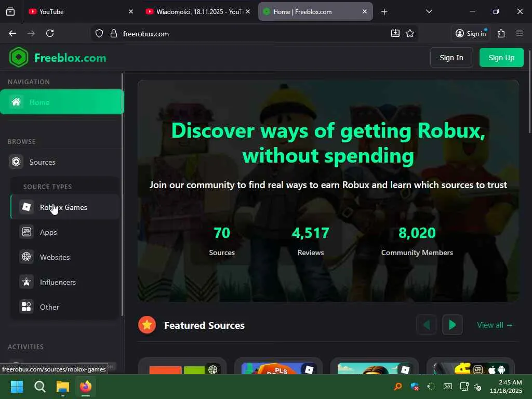532x399 pixels.
Task: Click the muted volume tray icon
Action: click(x=477, y=387)
